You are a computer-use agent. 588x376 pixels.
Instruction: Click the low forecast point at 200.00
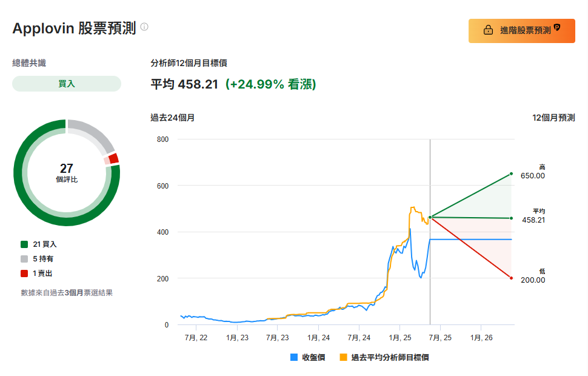(512, 278)
